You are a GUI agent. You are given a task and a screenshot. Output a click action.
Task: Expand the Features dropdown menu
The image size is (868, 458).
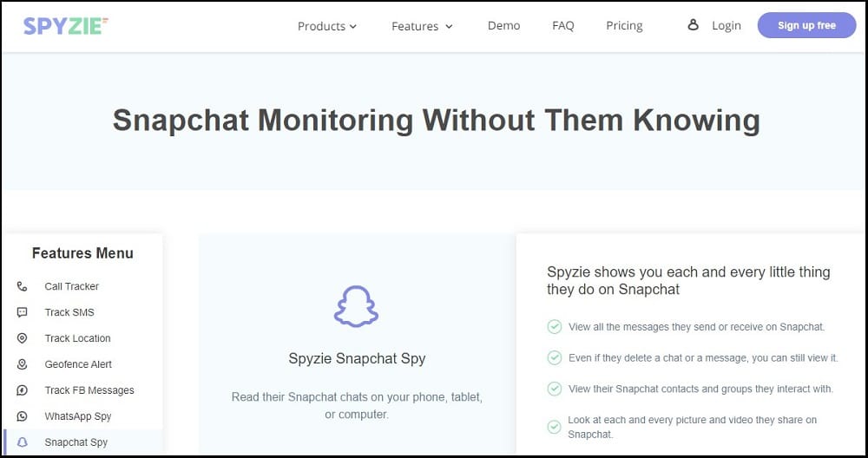(x=423, y=26)
